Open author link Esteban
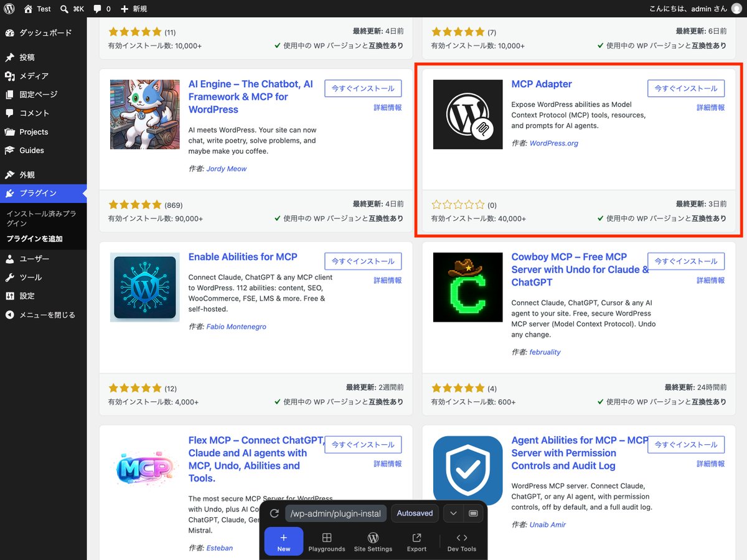Screen dimensions: 747x560 220,548
